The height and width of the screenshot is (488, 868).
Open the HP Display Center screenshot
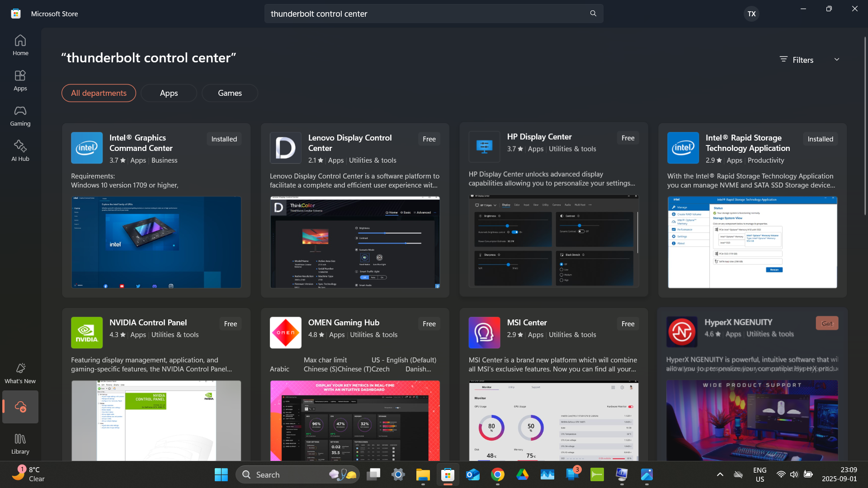554,241
